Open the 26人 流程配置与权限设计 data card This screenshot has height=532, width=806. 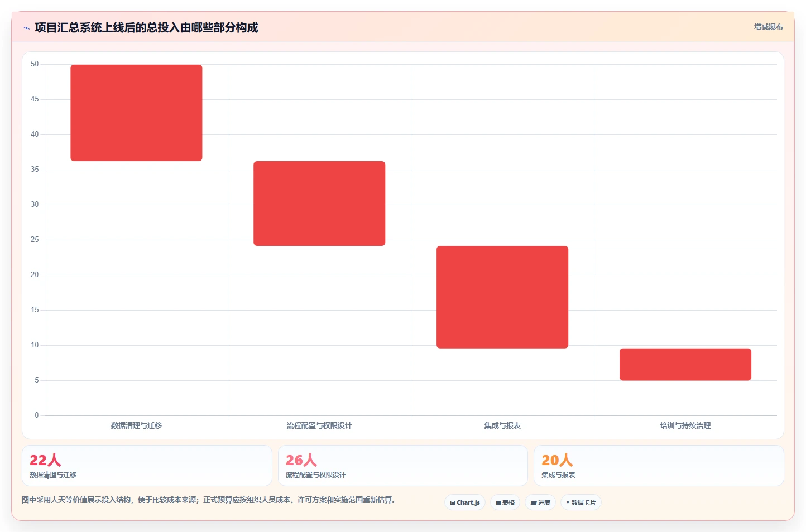[x=403, y=466]
